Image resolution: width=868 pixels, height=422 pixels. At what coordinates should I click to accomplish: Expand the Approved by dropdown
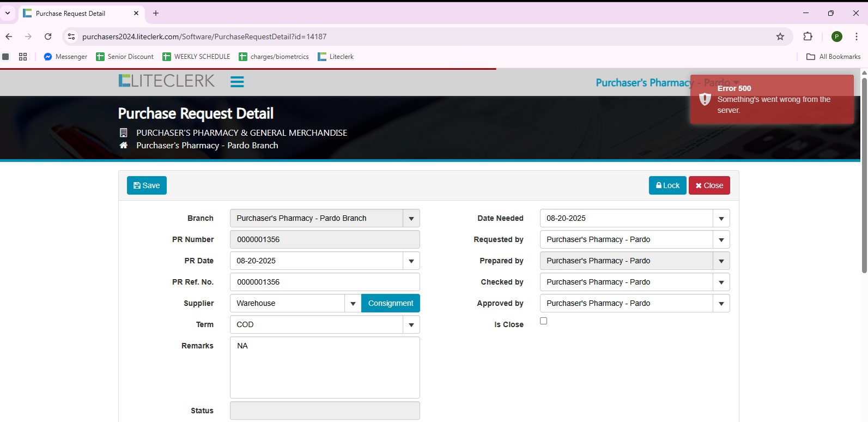721,303
